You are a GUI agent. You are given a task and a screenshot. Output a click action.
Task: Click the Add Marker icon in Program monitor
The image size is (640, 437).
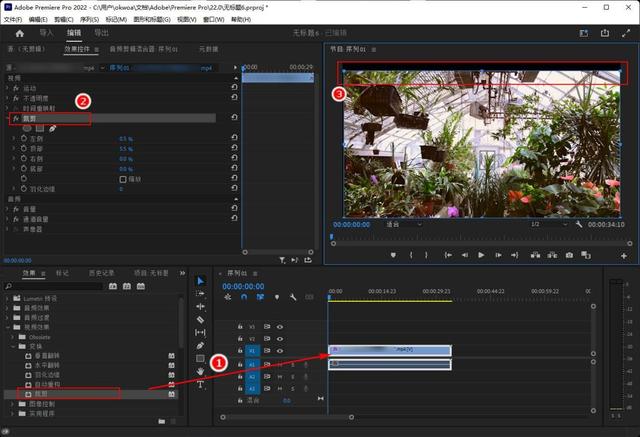point(393,255)
